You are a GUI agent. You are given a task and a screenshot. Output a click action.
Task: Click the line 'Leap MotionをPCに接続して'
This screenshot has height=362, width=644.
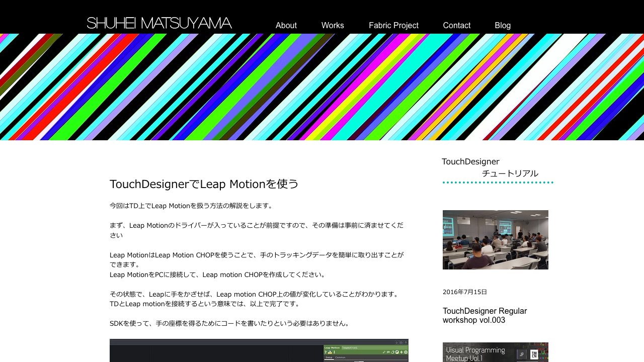pos(218,275)
